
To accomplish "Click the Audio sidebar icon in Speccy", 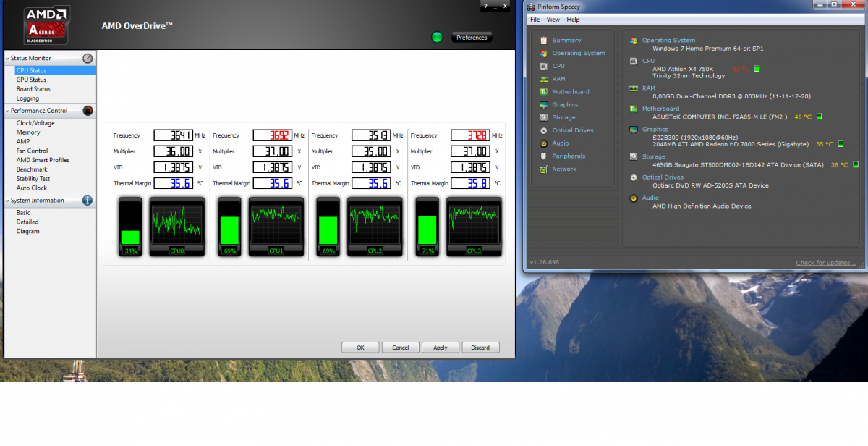I will click(x=543, y=143).
